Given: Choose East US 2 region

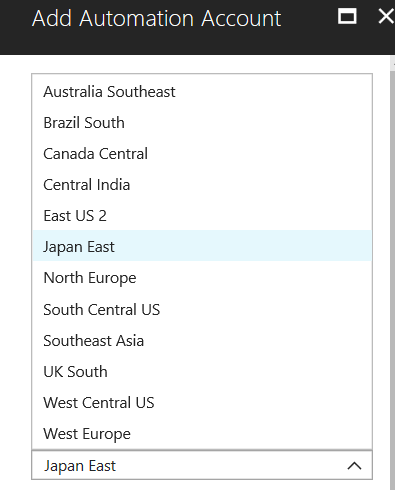Looking at the screenshot, I should (202, 216).
